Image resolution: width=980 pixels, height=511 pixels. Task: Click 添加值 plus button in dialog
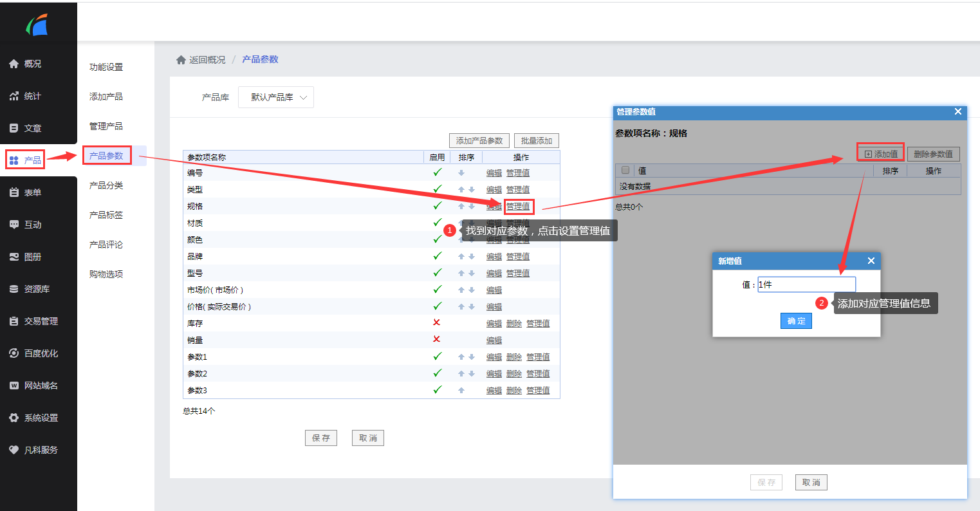pyautogui.click(x=881, y=154)
